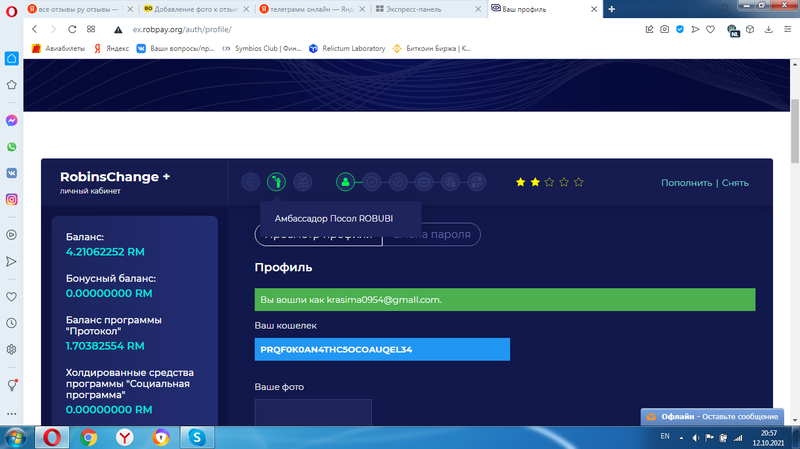Screen dimensions: 800x449
Task: Open Opera sidebar settings gear
Action: pos(12,350)
